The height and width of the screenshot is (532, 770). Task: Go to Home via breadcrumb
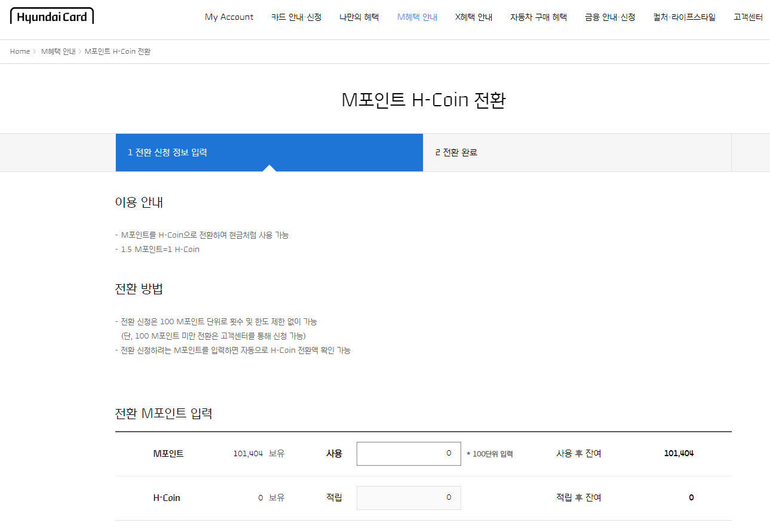(20, 51)
